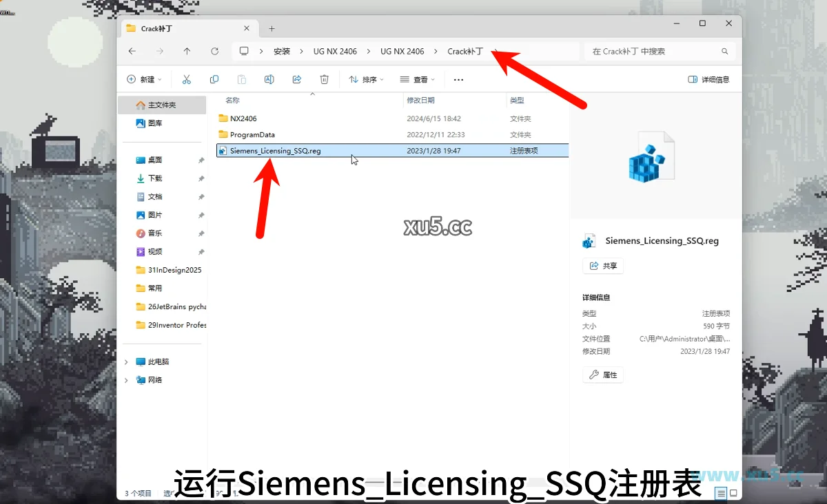Switch to details list view in status bar

[x=721, y=493]
